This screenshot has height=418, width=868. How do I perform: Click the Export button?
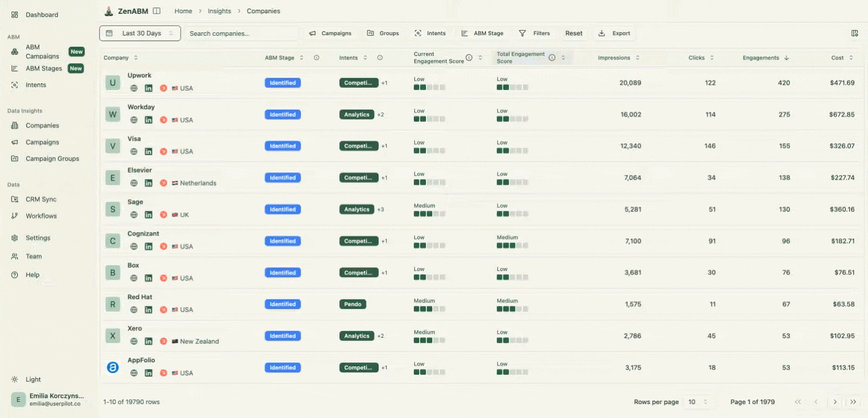[x=614, y=33]
